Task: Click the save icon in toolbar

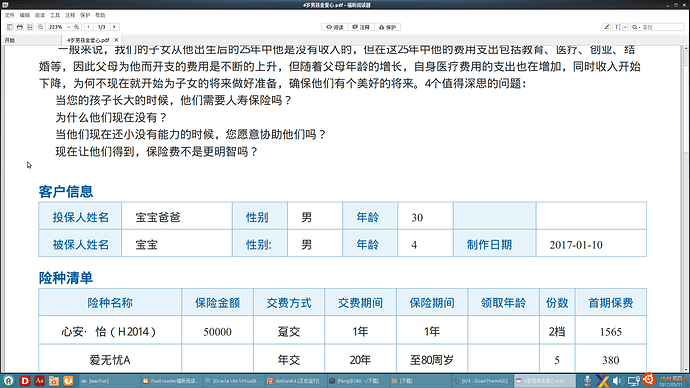Action: point(29,27)
